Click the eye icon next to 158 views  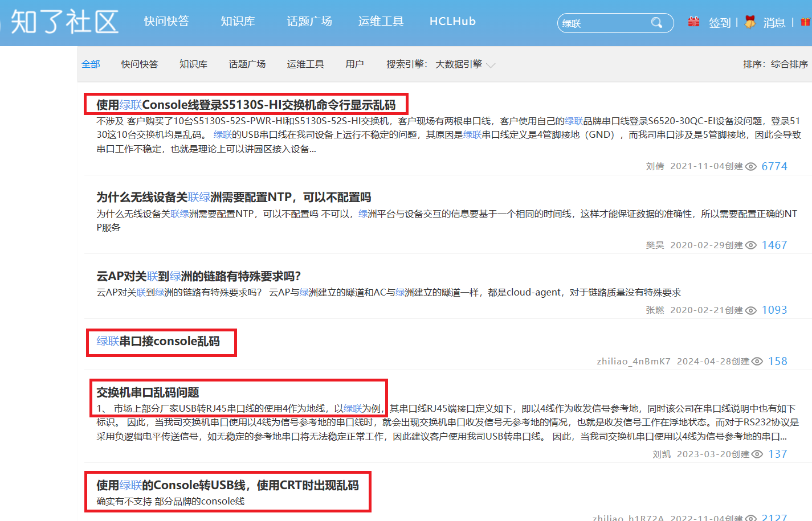click(757, 362)
